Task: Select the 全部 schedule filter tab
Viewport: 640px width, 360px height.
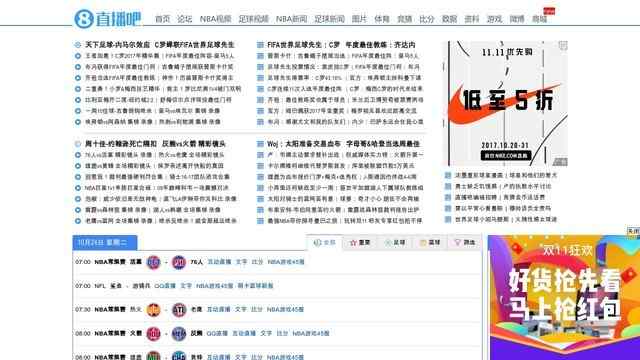Action: click(x=325, y=242)
